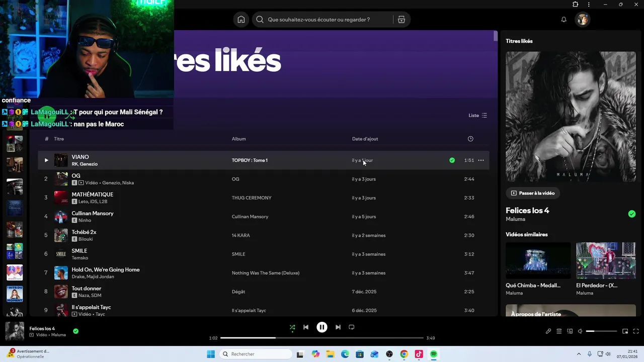
Task: Click Passer à la vidéo button
Action: (x=533, y=193)
